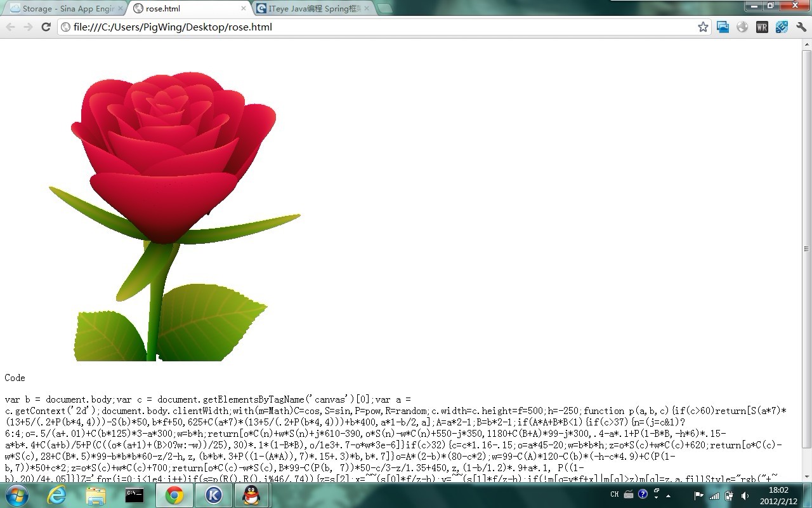Viewport: 812px width, 508px height.
Task: Show hidden system tray icons
Action: pyautogui.click(x=668, y=497)
